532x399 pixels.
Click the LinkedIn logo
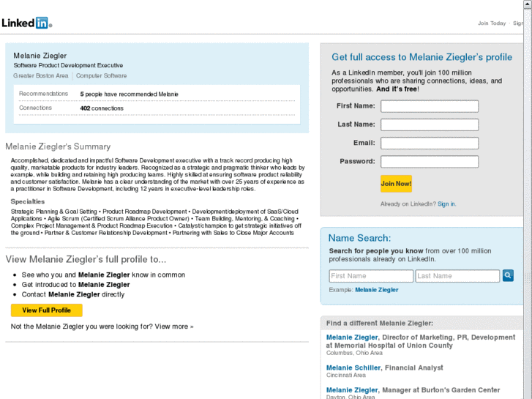tap(26, 23)
